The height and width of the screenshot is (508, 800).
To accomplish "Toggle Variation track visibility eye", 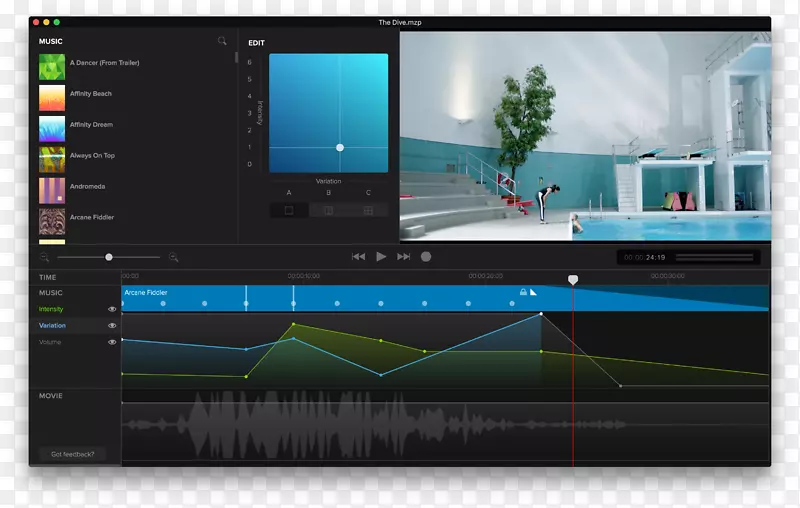I will [x=112, y=326].
